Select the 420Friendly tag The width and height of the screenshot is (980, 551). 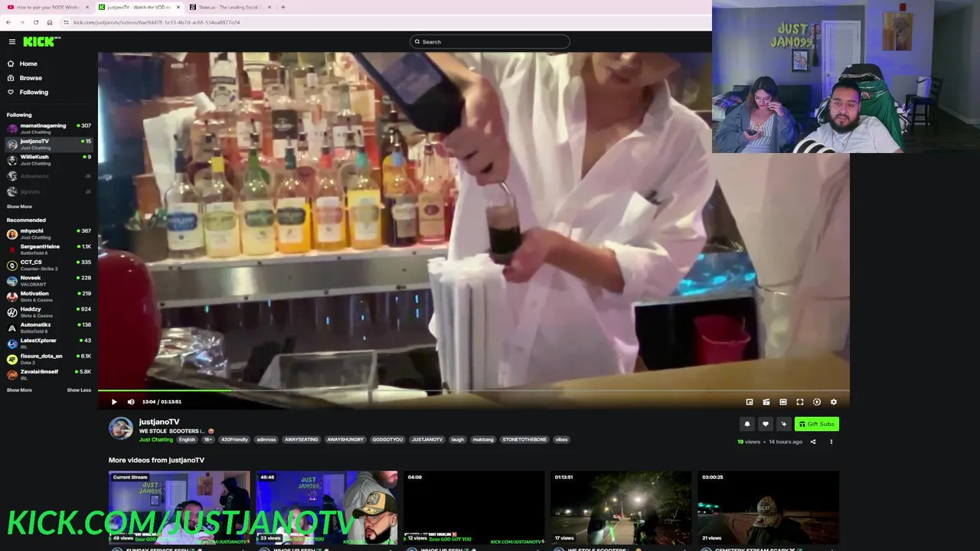coord(234,439)
